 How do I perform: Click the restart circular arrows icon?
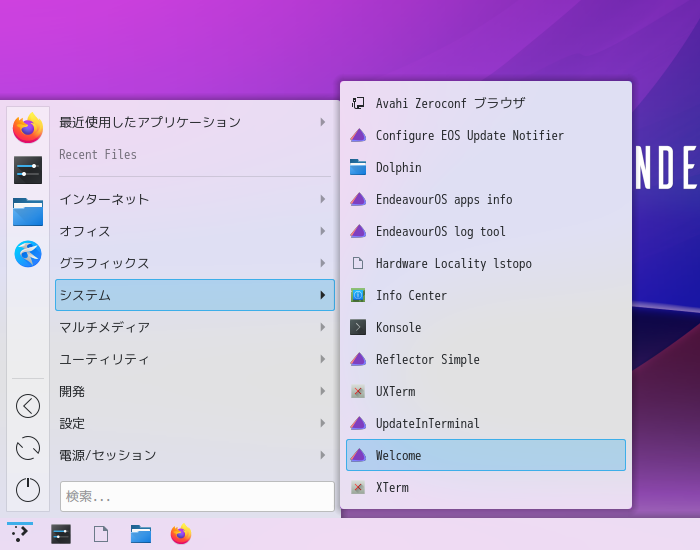pos(28,448)
